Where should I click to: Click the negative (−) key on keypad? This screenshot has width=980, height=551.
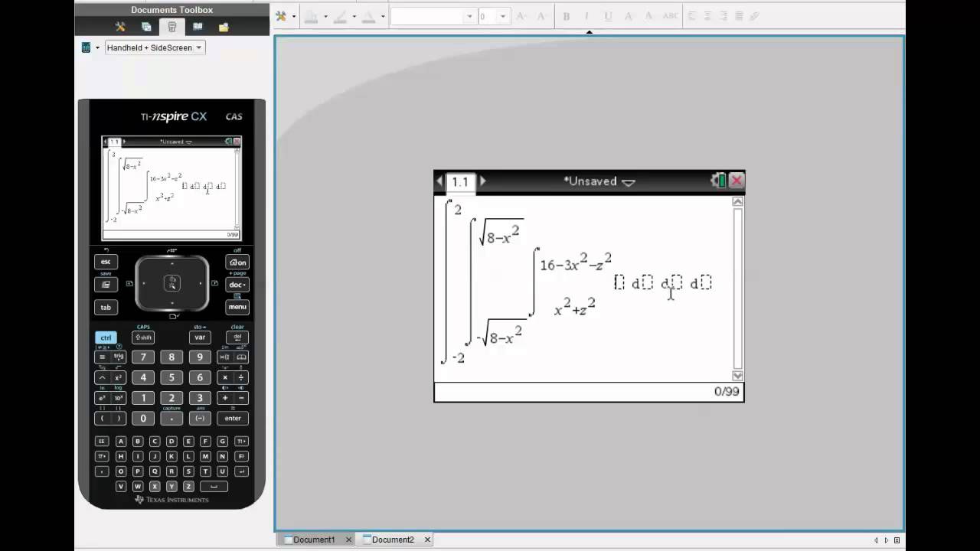tap(200, 419)
